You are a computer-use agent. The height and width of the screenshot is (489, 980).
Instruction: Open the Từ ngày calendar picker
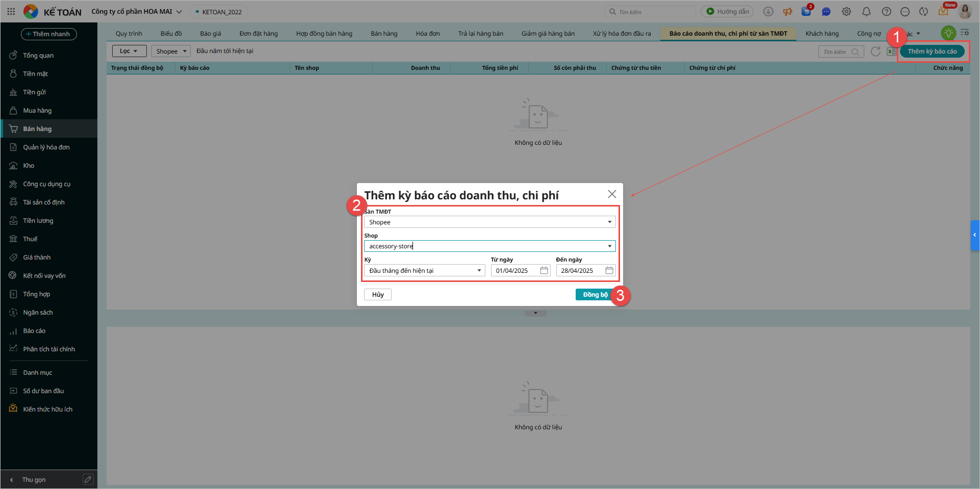coord(544,270)
